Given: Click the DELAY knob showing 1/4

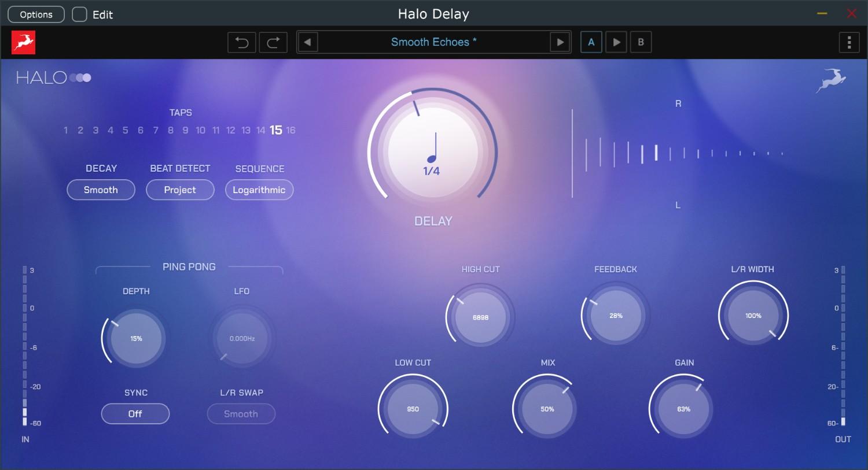Looking at the screenshot, I should 433,152.
